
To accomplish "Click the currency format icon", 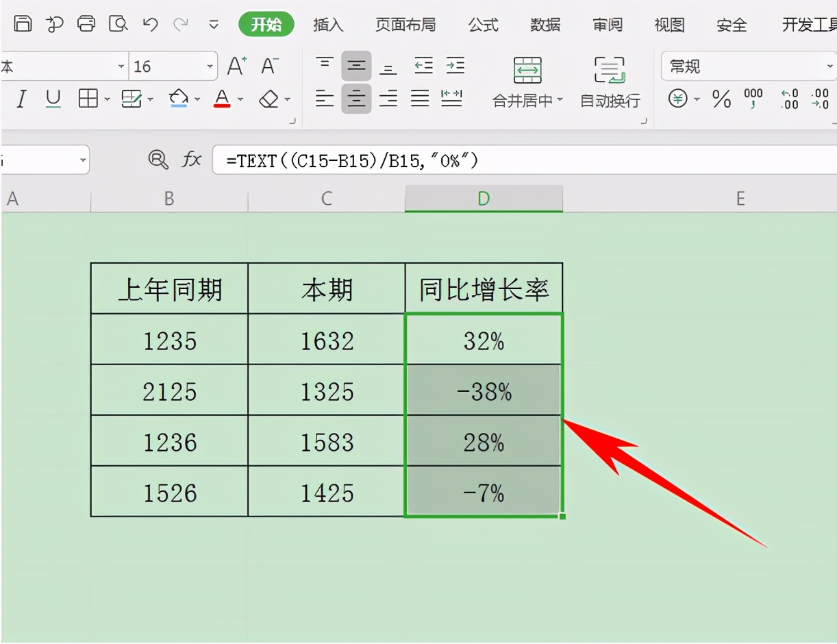I will [678, 99].
